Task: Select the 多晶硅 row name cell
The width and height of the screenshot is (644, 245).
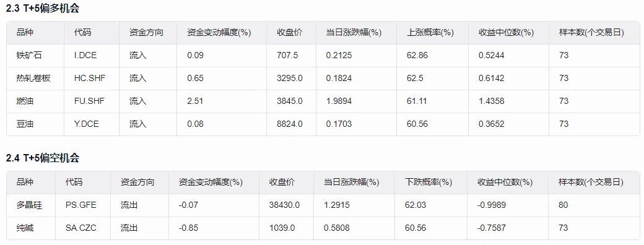Action: point(28,205)
